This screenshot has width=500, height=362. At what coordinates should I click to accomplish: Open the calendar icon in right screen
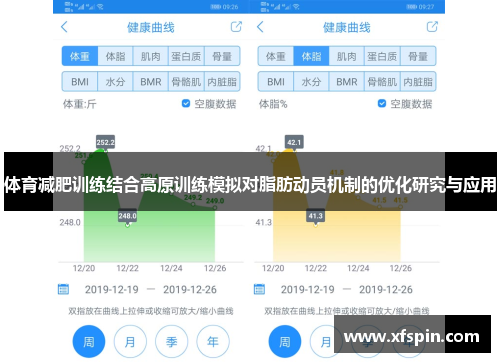click(259, 289)
